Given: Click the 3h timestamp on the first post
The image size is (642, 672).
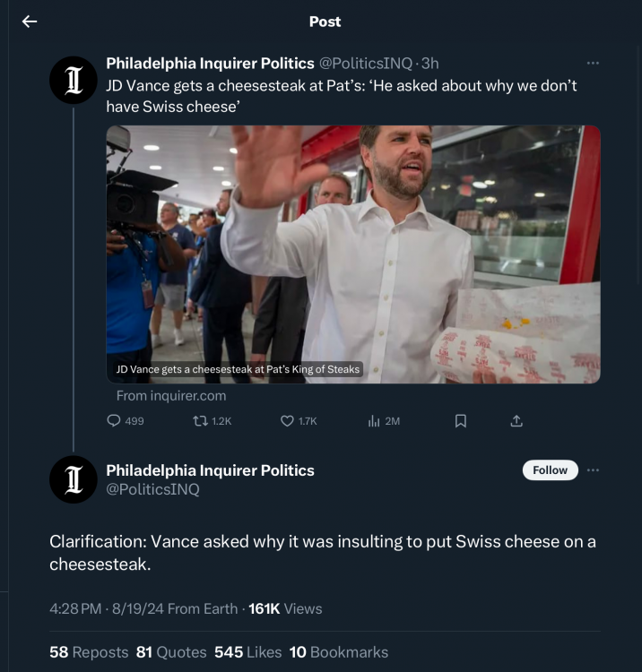Looking at the screenshot, I should point(429,63).
